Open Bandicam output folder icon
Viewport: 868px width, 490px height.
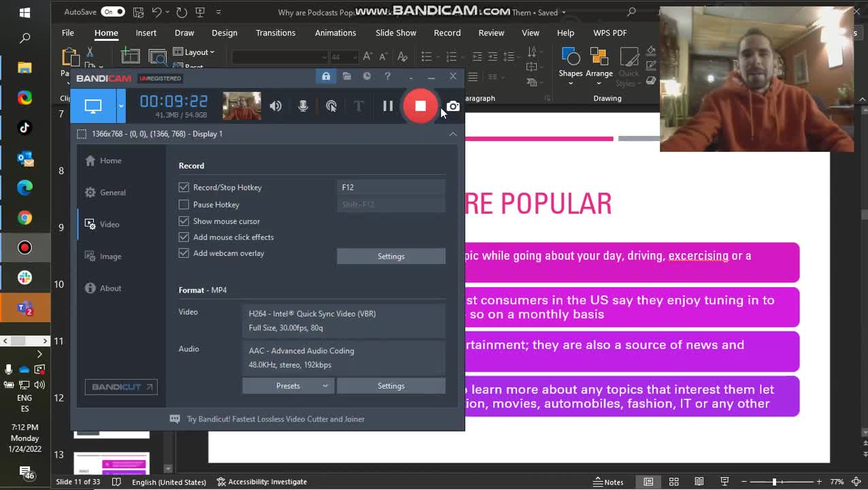point(347,76)
